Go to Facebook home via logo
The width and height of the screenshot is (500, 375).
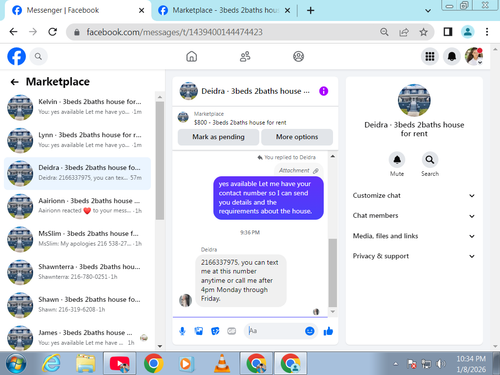tap(16, 56)
